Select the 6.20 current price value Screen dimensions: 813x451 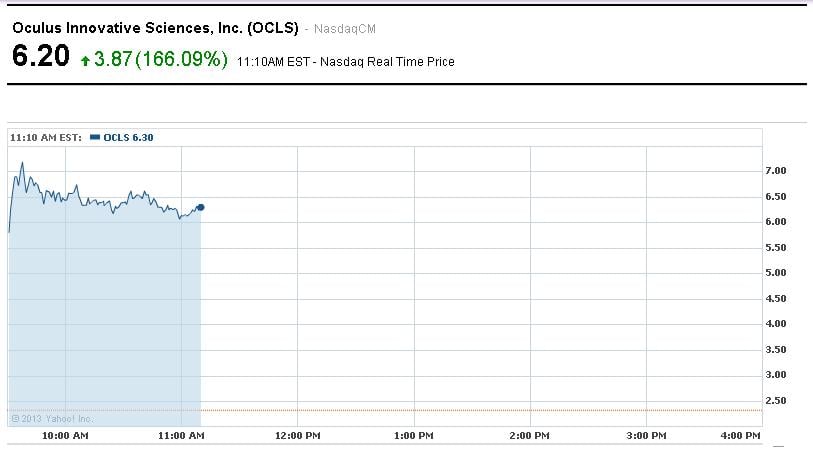click(x=41, y=57)
